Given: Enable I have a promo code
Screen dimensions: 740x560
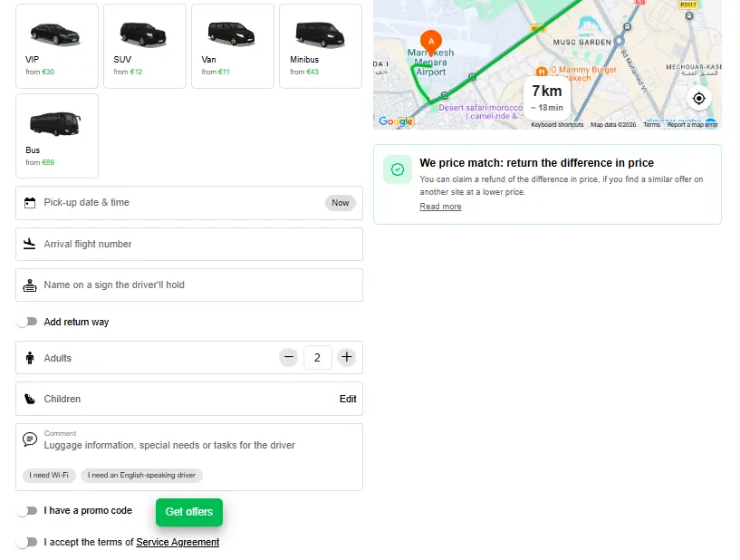Looking at the screenshot, I should click(x=27, y=510).
